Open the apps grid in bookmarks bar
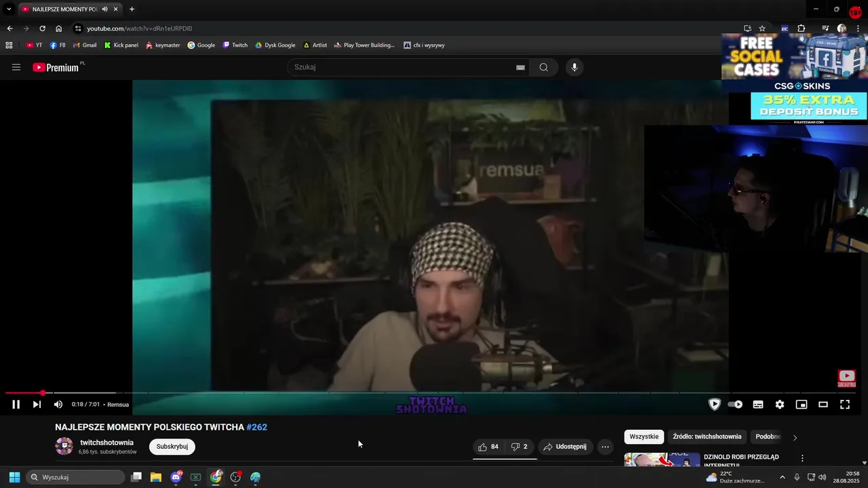 (9, 45)
